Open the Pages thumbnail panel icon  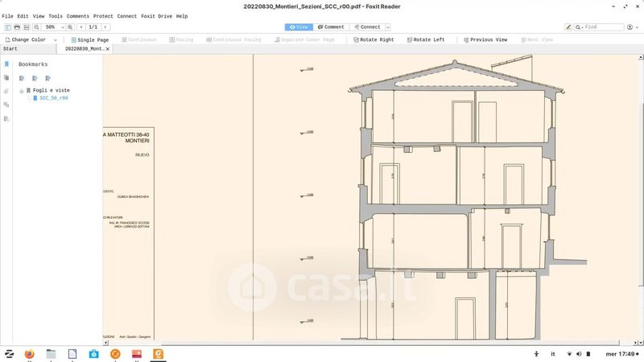(x=6, y=78)
